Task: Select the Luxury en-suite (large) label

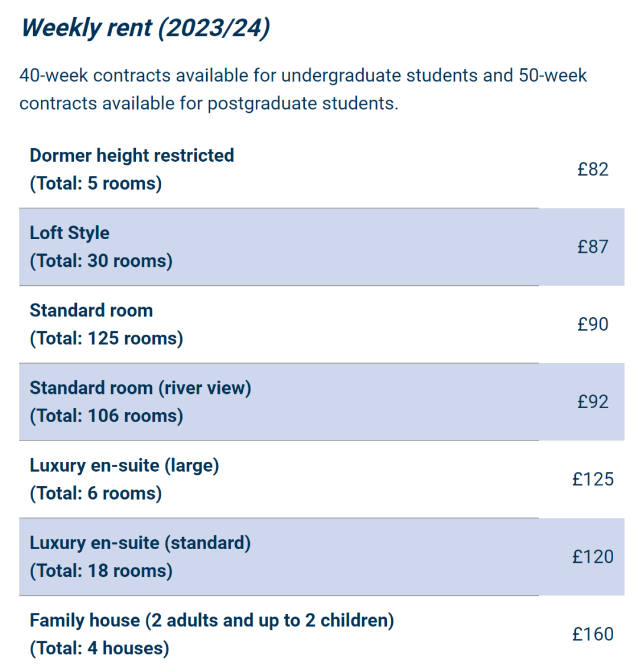Action: click(124, 465)
